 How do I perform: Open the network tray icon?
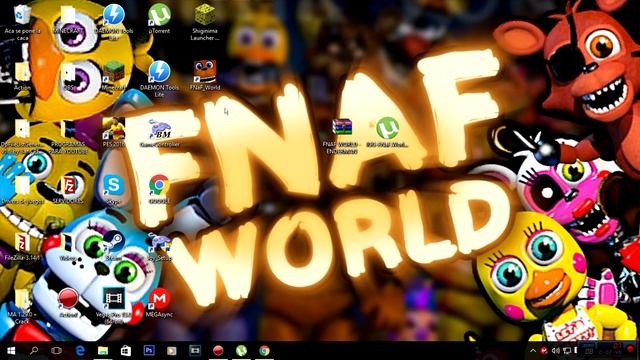[x=567, y=351]
